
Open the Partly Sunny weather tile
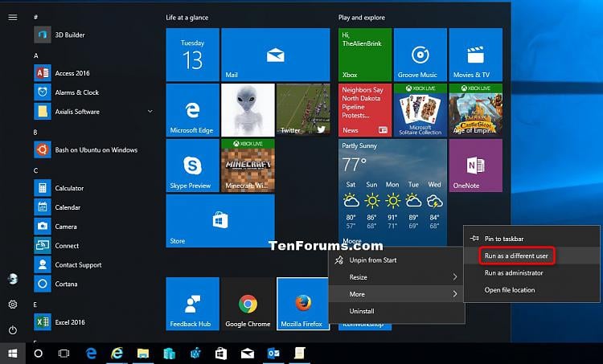pyautogui.click(x=392, y=192)
